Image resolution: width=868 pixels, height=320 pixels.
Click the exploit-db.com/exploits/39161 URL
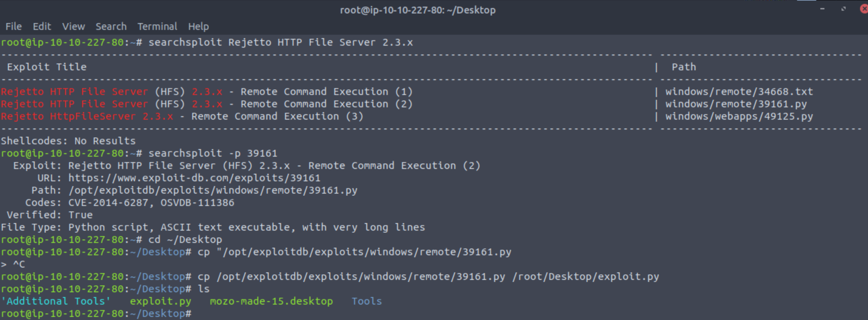[194, 178]
